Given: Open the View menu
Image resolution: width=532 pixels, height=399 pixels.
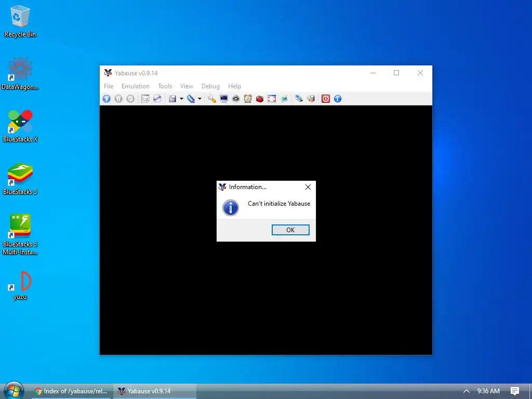Looking at the screenshot, I should tap(187, 86).
